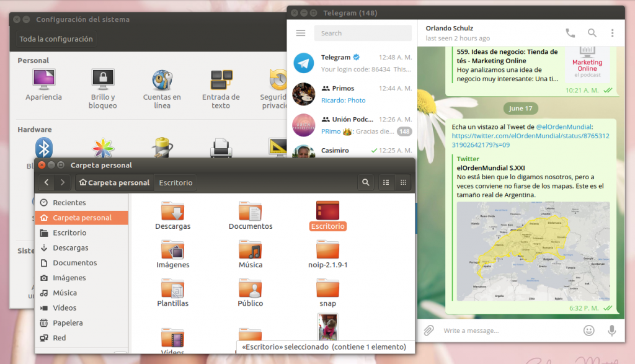The height and width of the screenshot is (364, 635).
Task: Open Apariencia in system settings
Action: click(x=44, y=85)
